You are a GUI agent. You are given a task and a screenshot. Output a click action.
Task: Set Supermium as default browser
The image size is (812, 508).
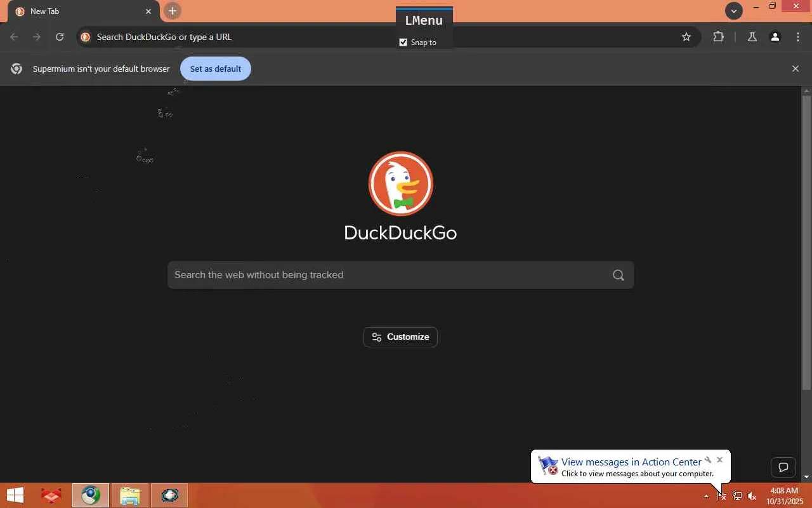(x=216, y=69)
